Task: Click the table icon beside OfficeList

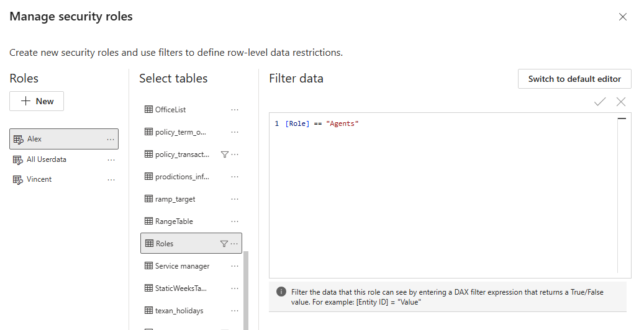Action: [148, 110]
